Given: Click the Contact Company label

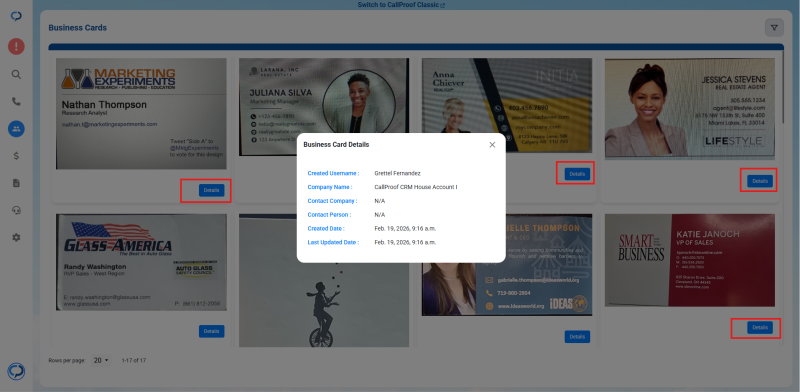Looking at the screenshot, I should [x=332, y=201].
